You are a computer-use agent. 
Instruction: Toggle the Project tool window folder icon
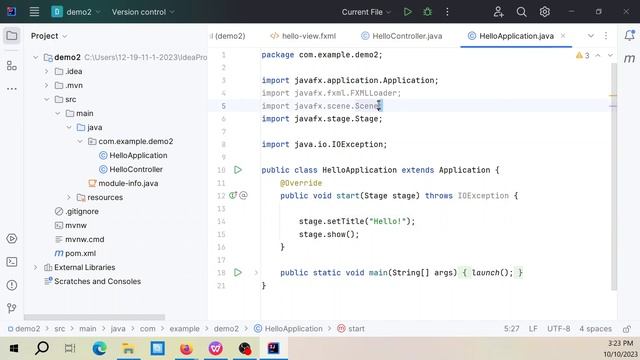point(12,36)
